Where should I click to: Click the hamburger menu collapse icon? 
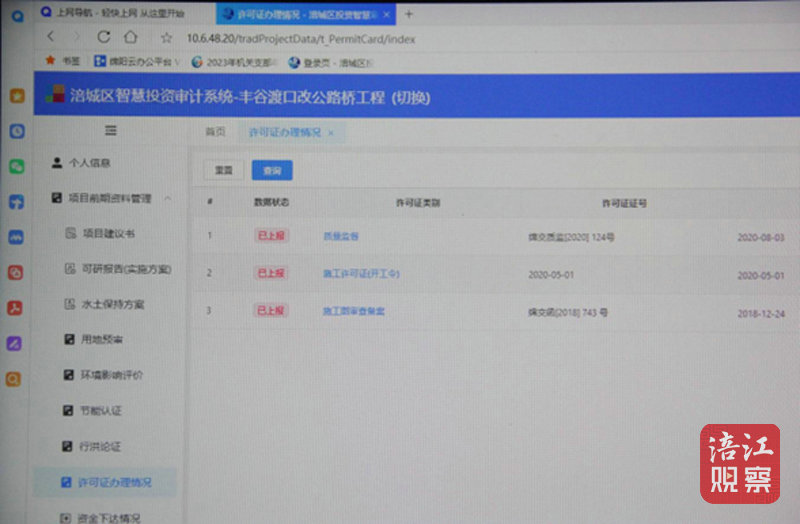pyautogui.click(x=111, y=131)
